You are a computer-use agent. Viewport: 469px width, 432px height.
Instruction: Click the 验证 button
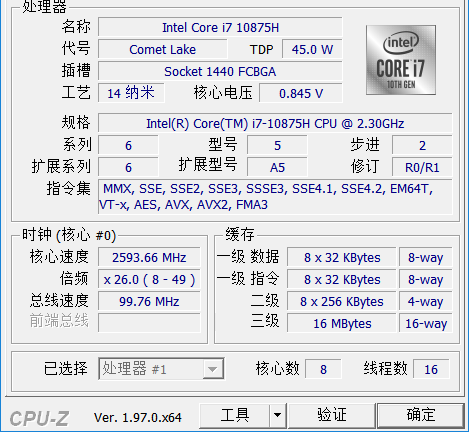(x=332, y=415)
